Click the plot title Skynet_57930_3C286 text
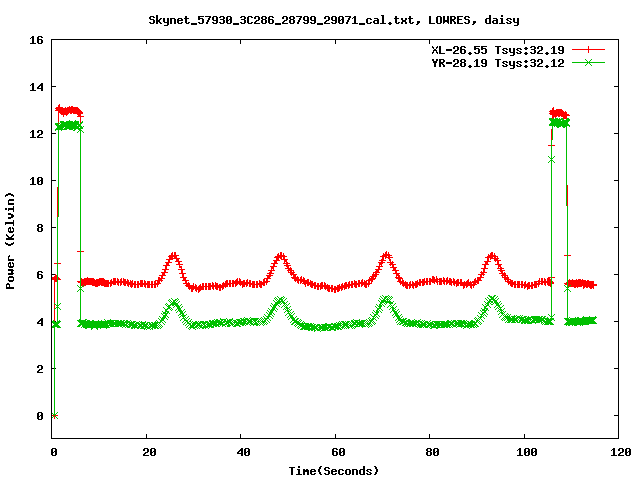 tap(334, 20)
